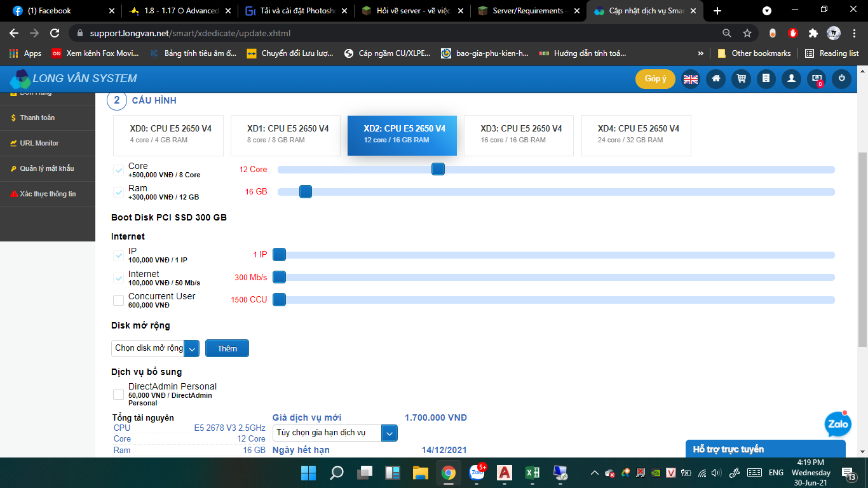Toggle the Ram checkbox
Viewport: 868px width, 488px height.
click(x=118, y=193)
